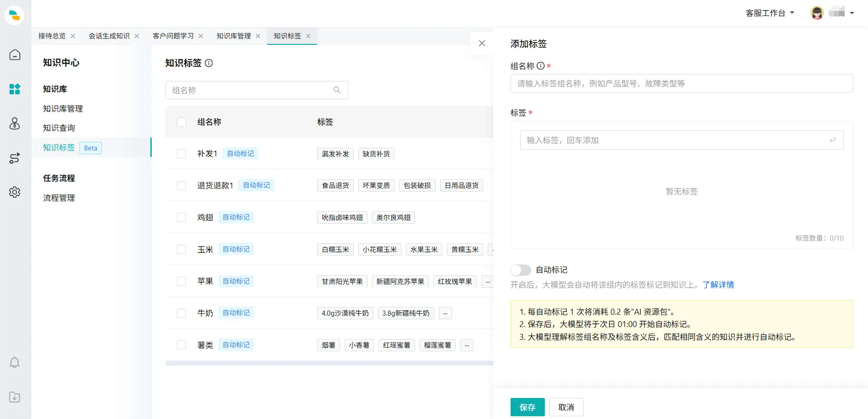Click info icon next to 知识标签 title

tap(209, 63)
